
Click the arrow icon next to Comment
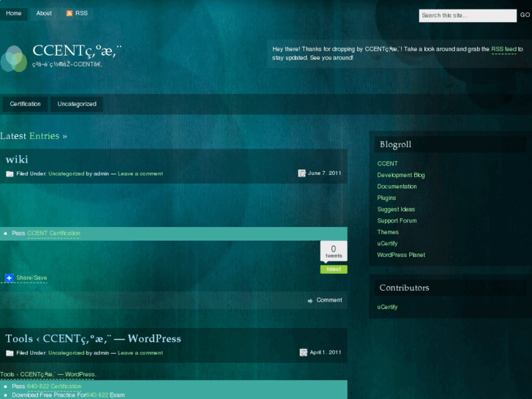click(310, 300)
